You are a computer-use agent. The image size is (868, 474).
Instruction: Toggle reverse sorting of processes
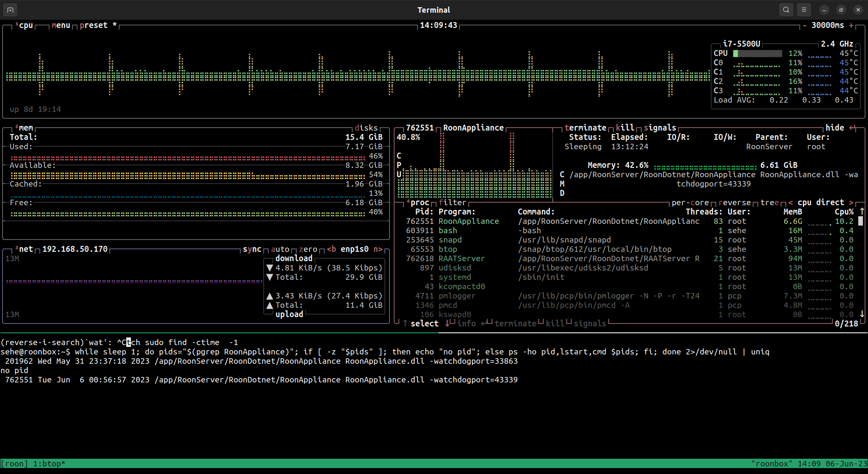(734, 203)
